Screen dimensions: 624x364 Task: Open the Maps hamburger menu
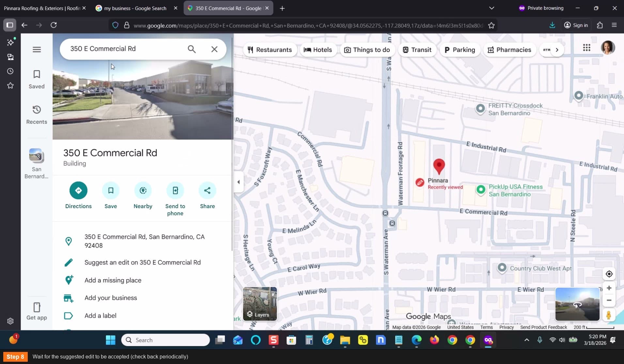click(37, 50)
